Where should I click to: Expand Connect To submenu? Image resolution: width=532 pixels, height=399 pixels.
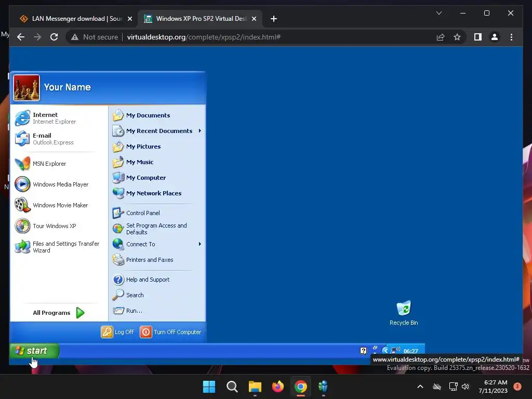pos(200,244)
